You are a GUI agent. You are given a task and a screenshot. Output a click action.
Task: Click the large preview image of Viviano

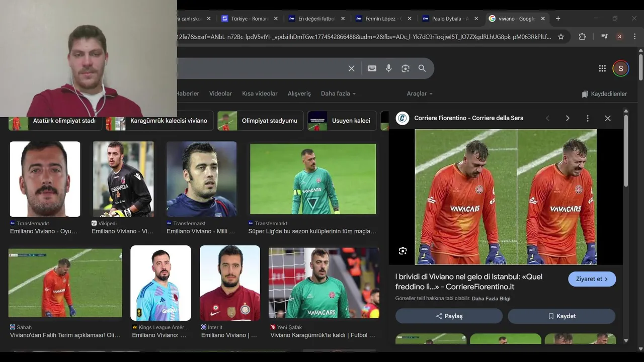click(x=506, y=197)
